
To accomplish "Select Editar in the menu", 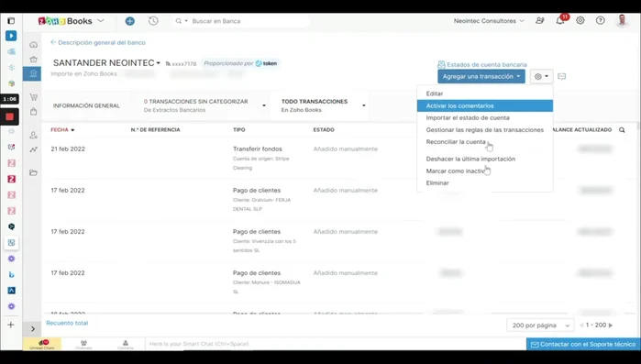I will pos(485,94).
